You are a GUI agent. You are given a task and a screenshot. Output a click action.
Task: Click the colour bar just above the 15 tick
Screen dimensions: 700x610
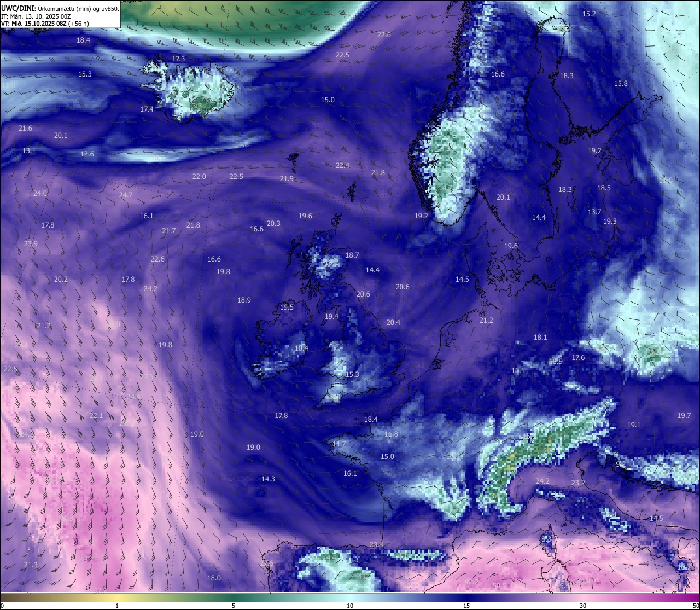pos(466,597)
